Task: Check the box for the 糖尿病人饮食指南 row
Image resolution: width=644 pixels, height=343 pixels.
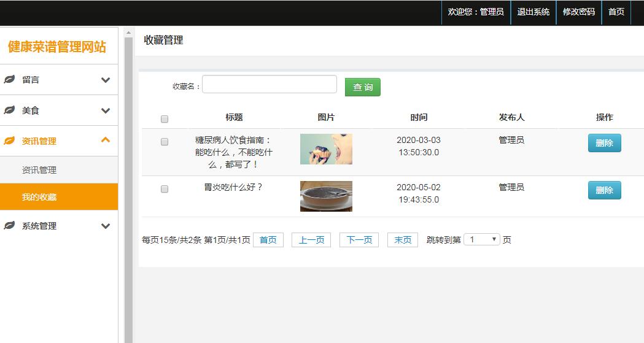Action: (x=165, y=142)
